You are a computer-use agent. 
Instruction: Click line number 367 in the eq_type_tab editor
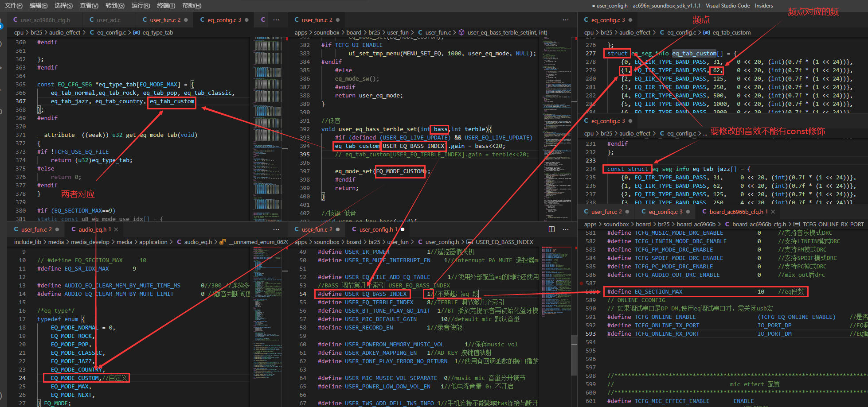point(21,101)
